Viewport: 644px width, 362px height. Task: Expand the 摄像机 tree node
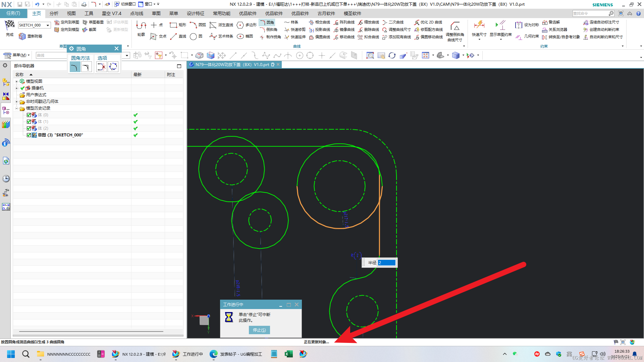pyautogui.click(x=16, y=88)
